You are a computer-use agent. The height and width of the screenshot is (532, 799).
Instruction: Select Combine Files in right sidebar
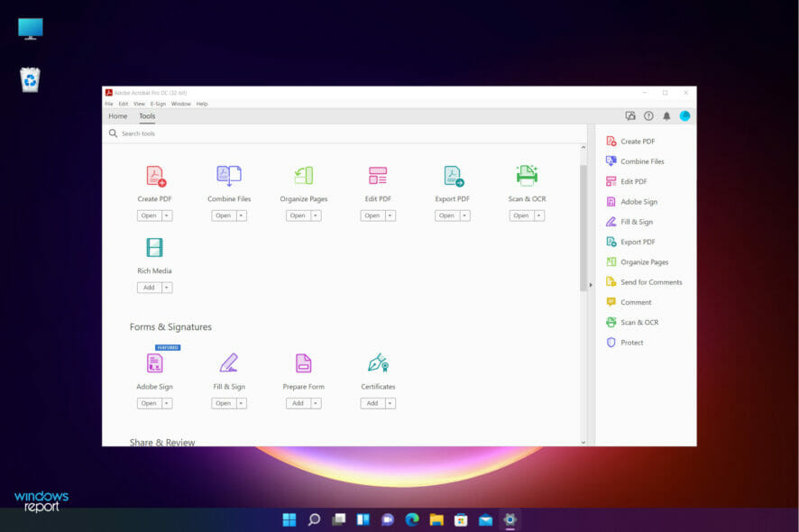coord(635,161)
